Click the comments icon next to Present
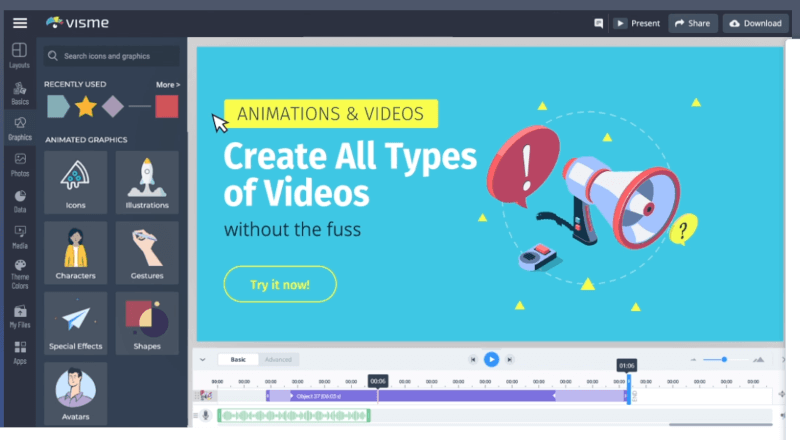800x440 pixels. (x=598, y=23)
